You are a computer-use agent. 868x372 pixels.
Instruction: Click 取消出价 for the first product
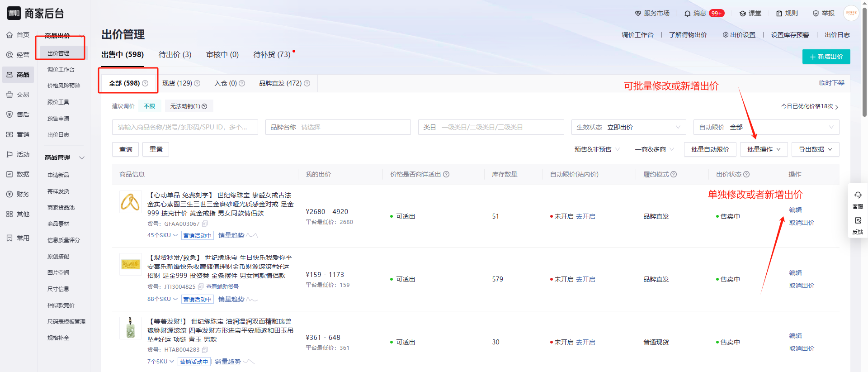click(x=801, y=223)
